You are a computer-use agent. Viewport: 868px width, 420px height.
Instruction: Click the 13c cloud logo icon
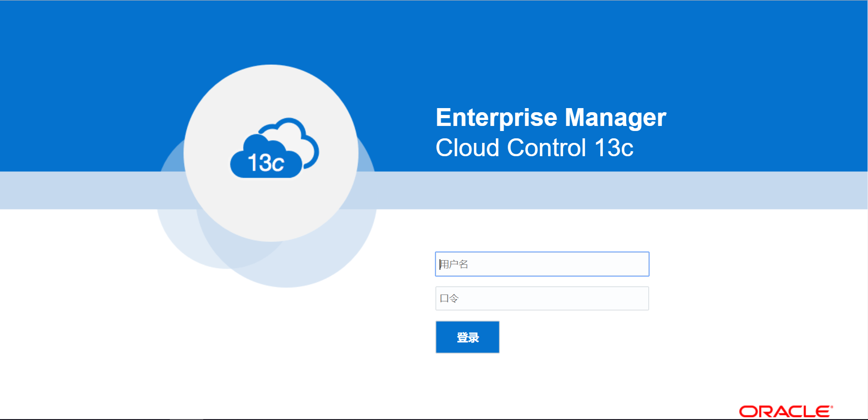coord(274,148)
